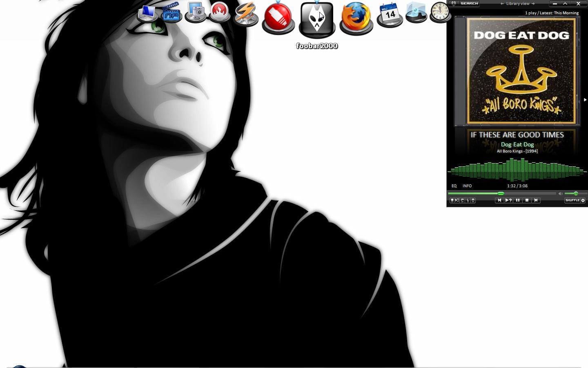Open the EQ panel
Viewport: 588px width, 368px height.
point(454,186)
